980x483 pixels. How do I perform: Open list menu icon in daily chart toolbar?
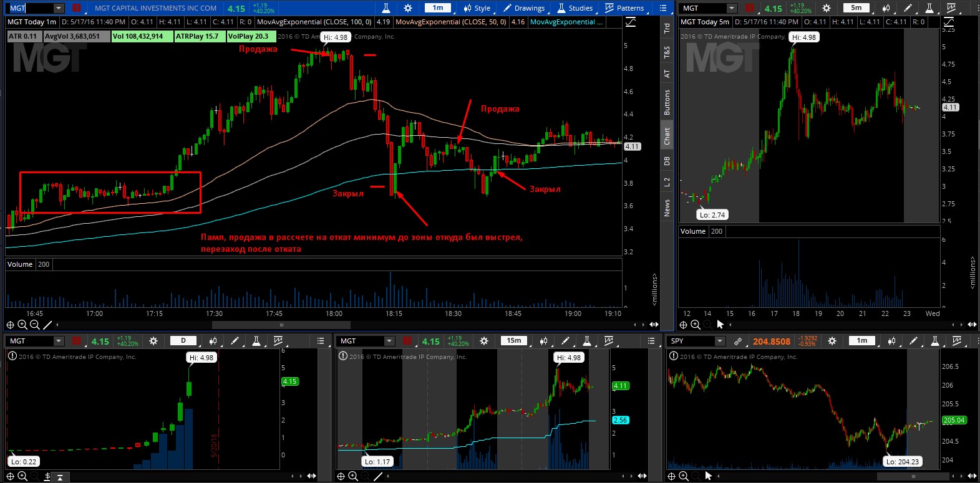[321, 341]
